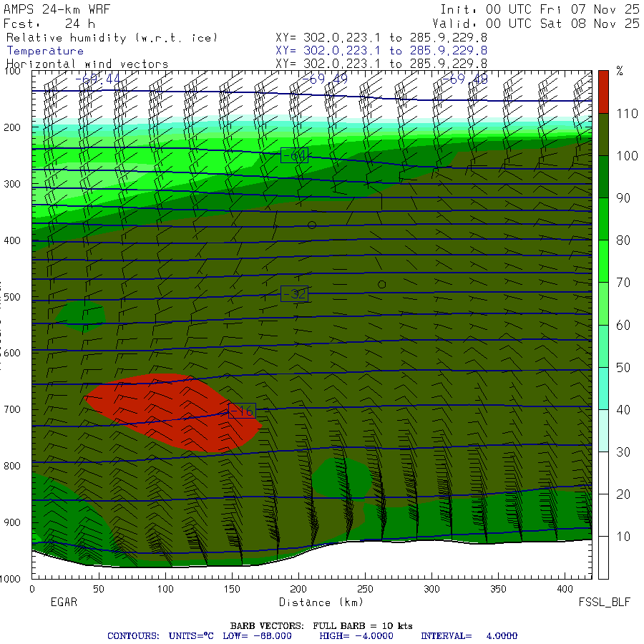Click the 'Valid: 00 UTC Sat 08 Nov 25' text
Screen dimensions: 644x644
click(x=535, y=24)
